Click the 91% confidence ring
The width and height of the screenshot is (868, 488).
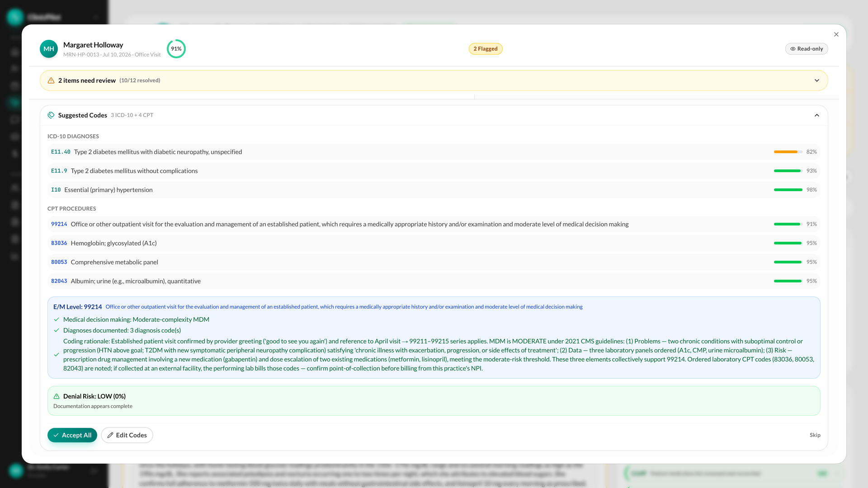point(176,49)
